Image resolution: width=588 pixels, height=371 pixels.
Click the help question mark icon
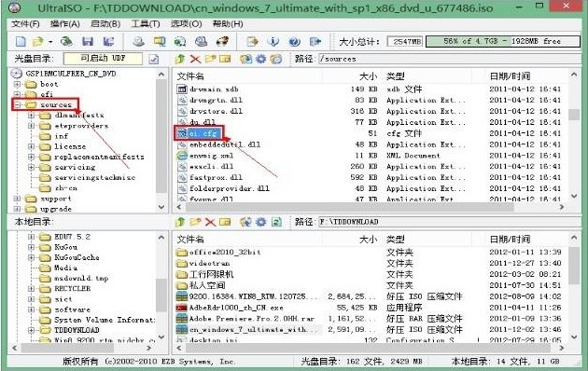pyautogui.click(x=294, y=41)
